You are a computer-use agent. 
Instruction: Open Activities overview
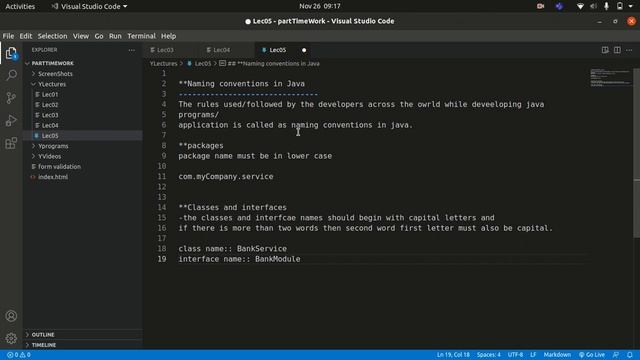click(20, 6)
